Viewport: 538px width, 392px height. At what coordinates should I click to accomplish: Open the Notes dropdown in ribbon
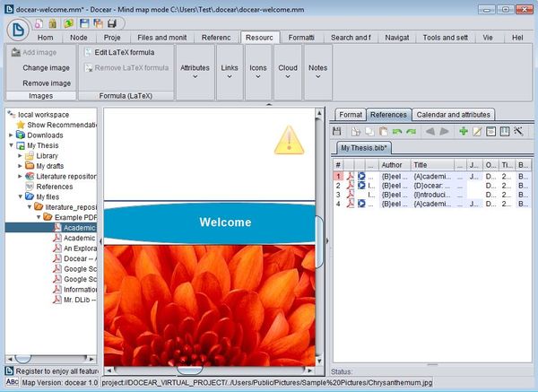click(x=317, y=72)
